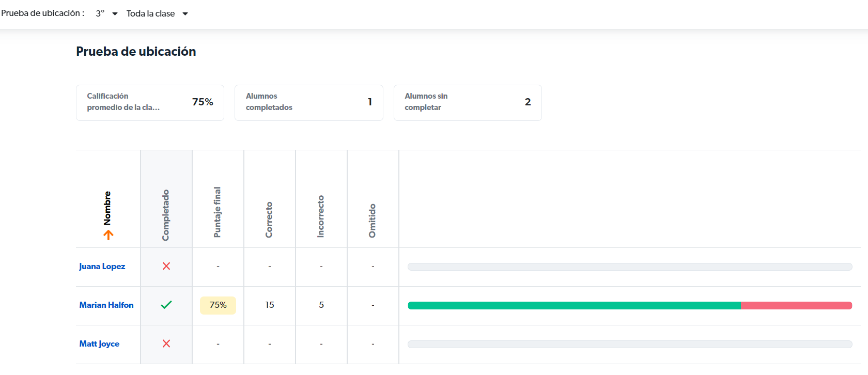The height and width of the screenshot is (375, 868).
Task: Click red X in Matt Joyce row
Action: pos(166,343)
